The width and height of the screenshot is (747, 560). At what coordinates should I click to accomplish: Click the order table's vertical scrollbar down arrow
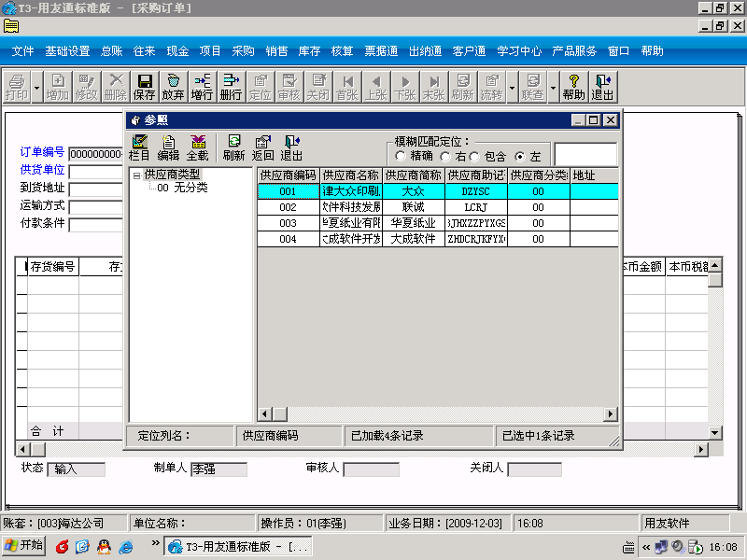[715, 433]
